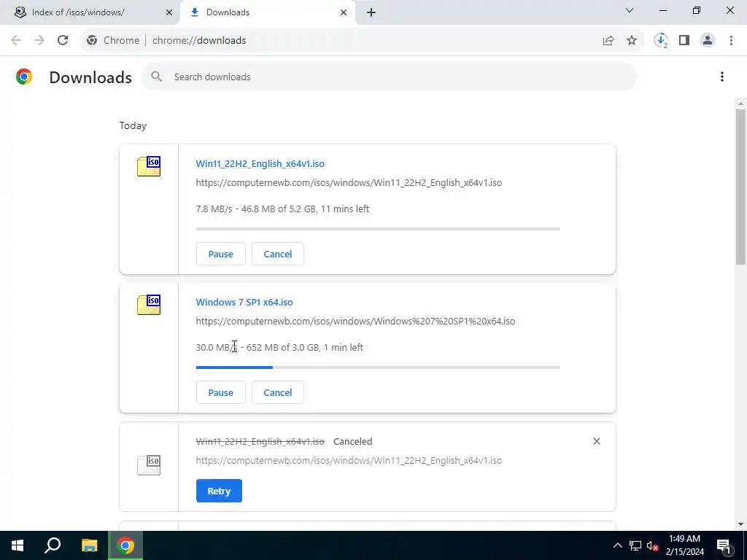The image size is (747, 560).
Task: Open the Windows 7 SP1 x64.iso file link
Action: (244, 302)
